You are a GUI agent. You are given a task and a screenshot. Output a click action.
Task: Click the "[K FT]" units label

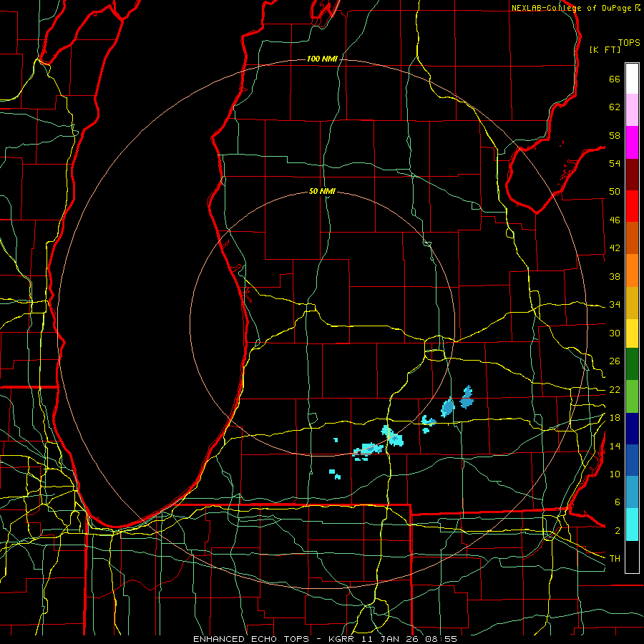605,50
